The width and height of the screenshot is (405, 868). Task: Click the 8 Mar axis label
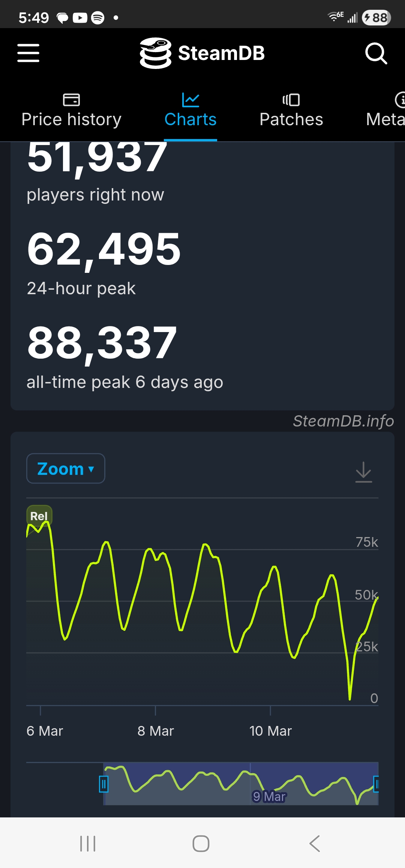[156, 730]
